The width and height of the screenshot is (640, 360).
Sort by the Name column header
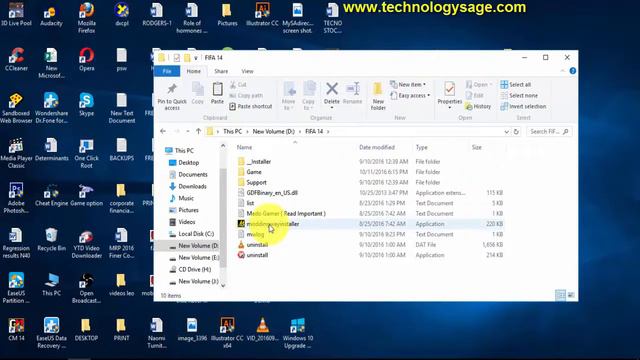point(244,147)
